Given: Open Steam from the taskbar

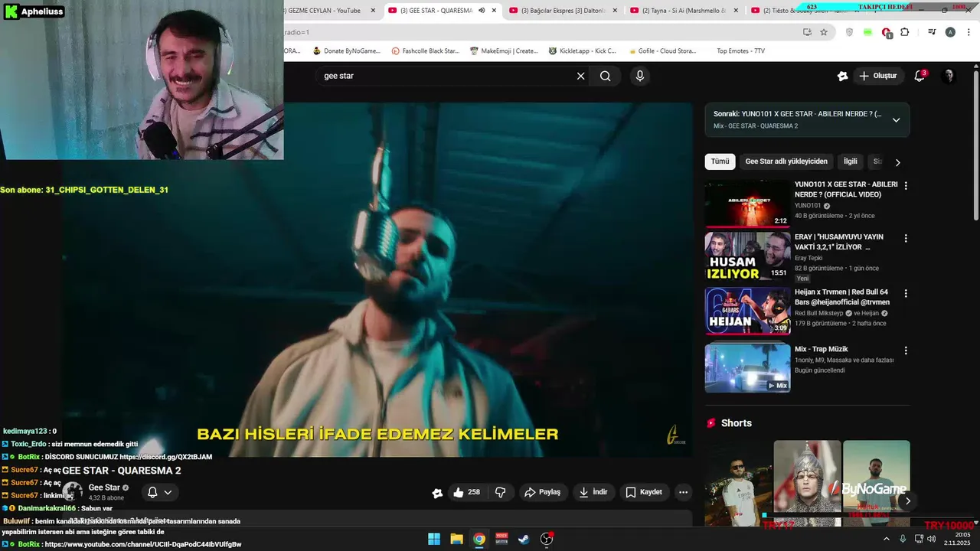Looking at the screenshot, I should point(524,539).
